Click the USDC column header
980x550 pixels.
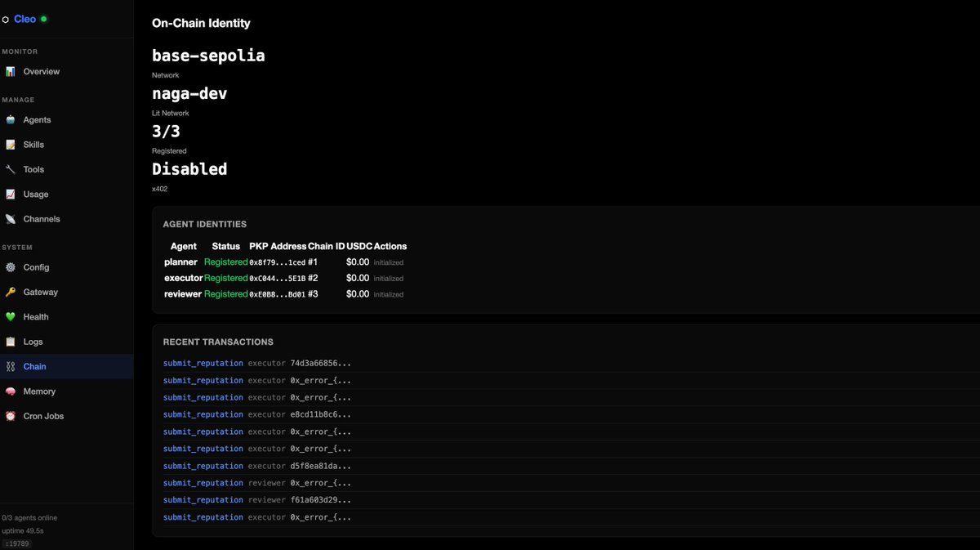(x=359, y=246)
